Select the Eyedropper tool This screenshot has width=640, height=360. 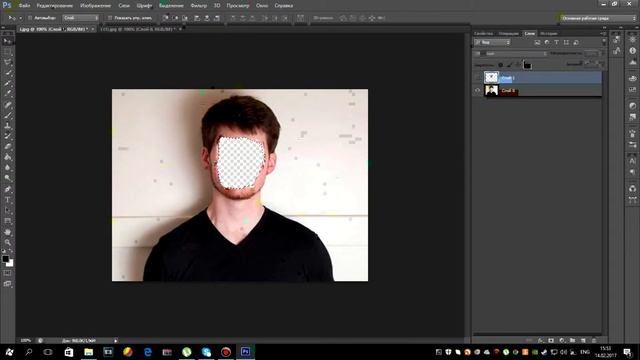point(7,94)
